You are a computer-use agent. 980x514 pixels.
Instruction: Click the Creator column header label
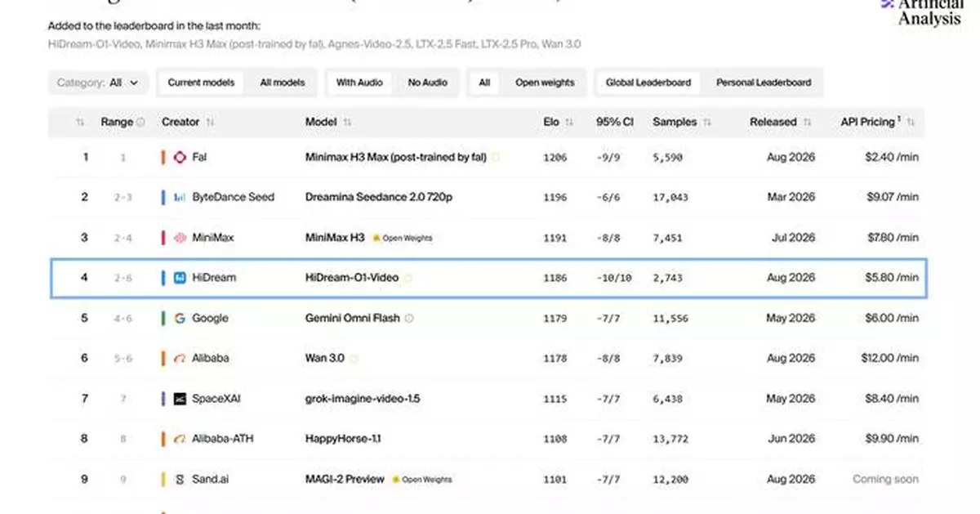[180, 122]
